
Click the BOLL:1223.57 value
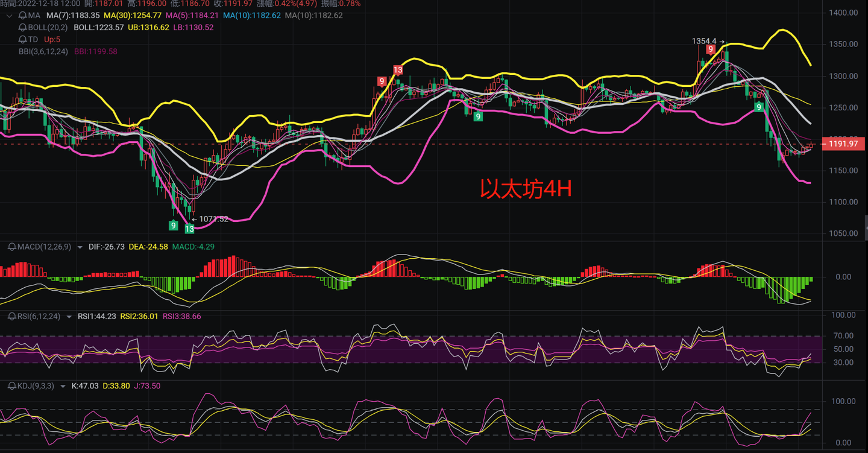tap(99, 27)
